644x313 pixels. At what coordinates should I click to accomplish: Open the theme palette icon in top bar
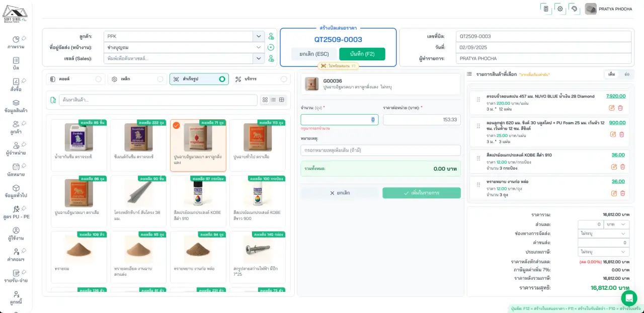click(x=574, y=9)
